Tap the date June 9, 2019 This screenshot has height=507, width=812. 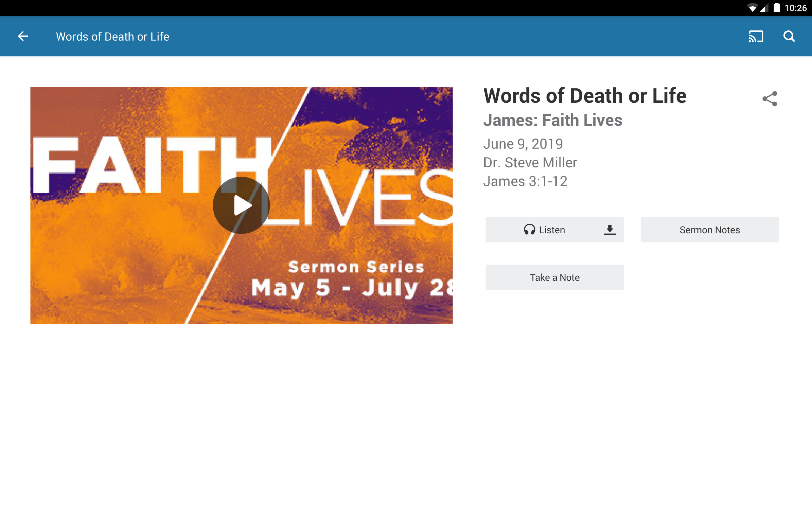tap(523, 144)
